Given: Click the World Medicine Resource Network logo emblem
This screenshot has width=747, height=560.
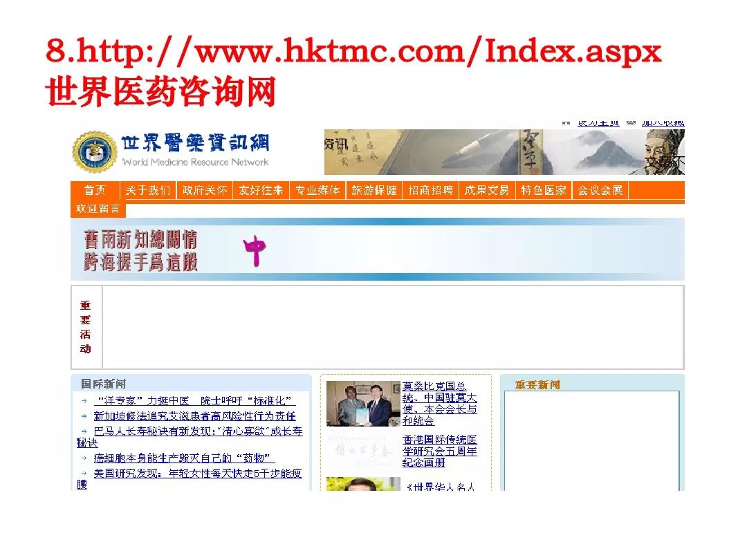Looking at the screenshot, I should tap(95, 151).
